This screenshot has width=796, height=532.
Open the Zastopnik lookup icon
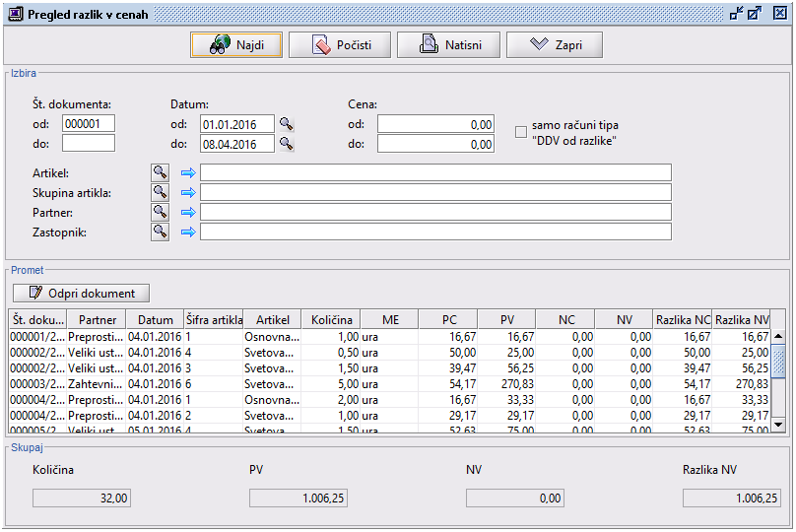tap(160, 232)
